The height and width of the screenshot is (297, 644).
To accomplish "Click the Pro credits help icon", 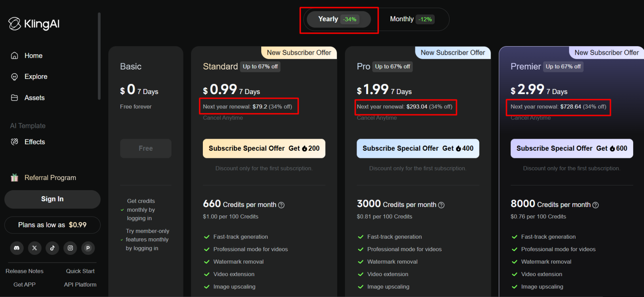I will click(441, 205).
